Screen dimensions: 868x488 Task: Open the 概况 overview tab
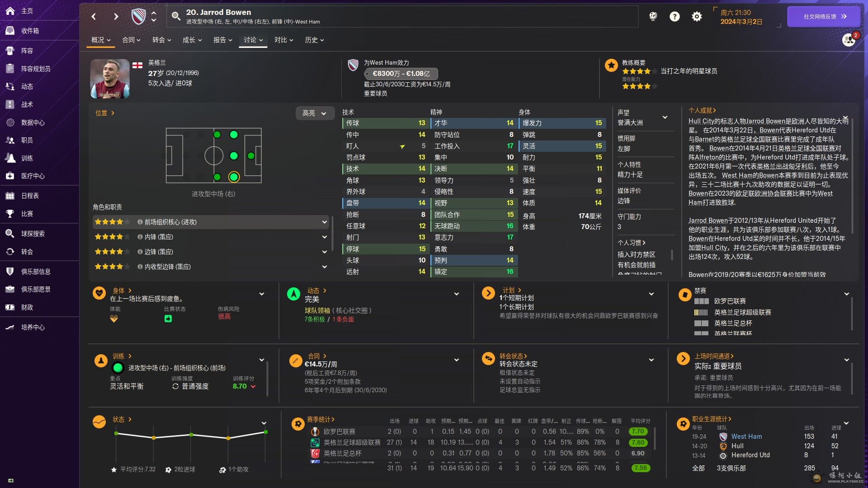pyautogui.click(x=101, y=40)
